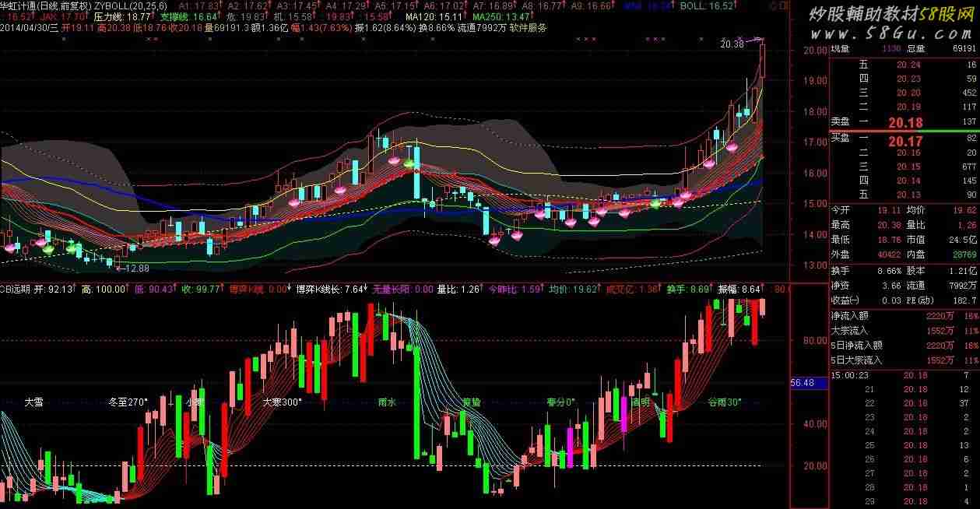
Task: Click the 12.88 low price annotation on chart
Action: tap(136, 268)
